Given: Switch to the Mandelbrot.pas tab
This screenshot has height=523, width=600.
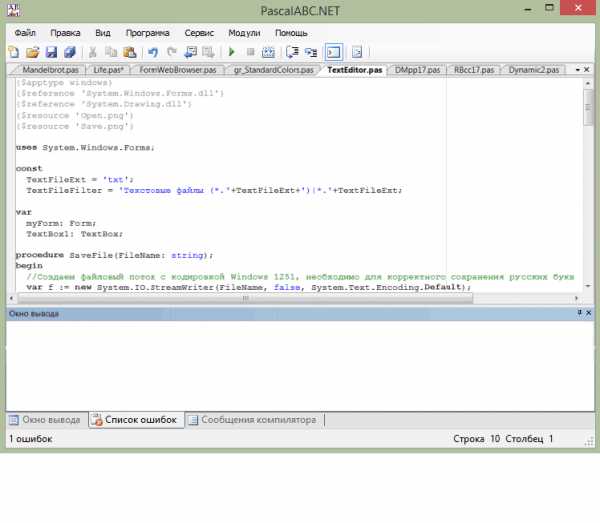Looking at the screenshot, I should click(50, 70).
